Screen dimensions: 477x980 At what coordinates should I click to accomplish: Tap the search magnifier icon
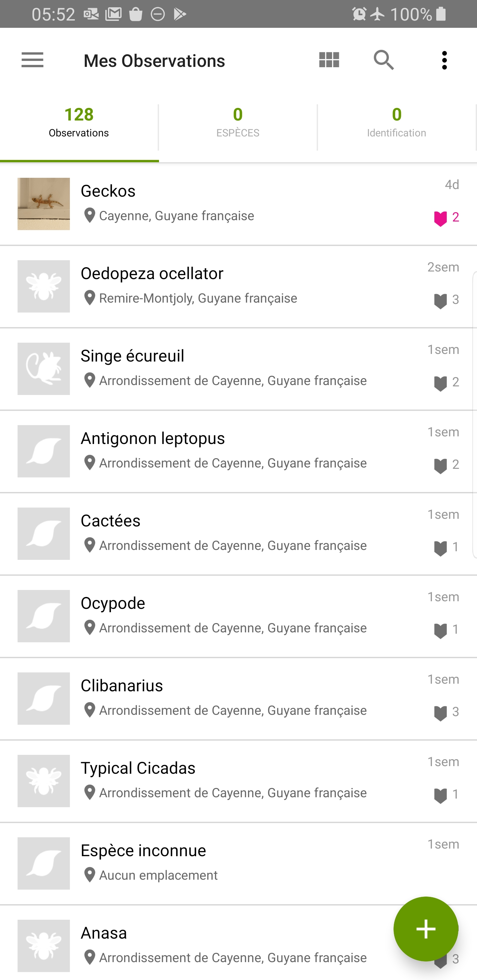point(383,60)
